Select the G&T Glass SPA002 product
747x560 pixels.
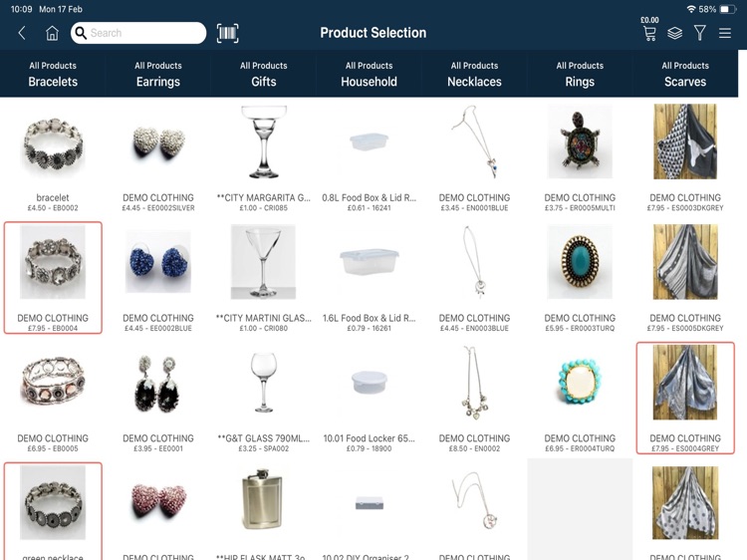coord(264,398)
